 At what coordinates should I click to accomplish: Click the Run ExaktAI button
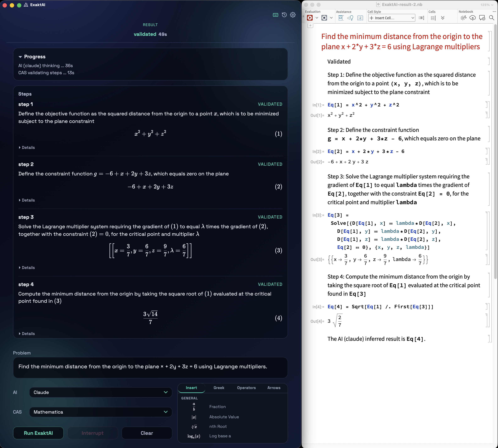pos(38,433)
